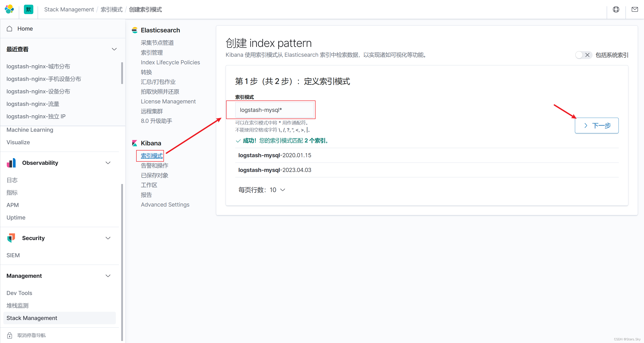
Task: Click the Observability bar-chart logo icon
Action: pos(11,163)
